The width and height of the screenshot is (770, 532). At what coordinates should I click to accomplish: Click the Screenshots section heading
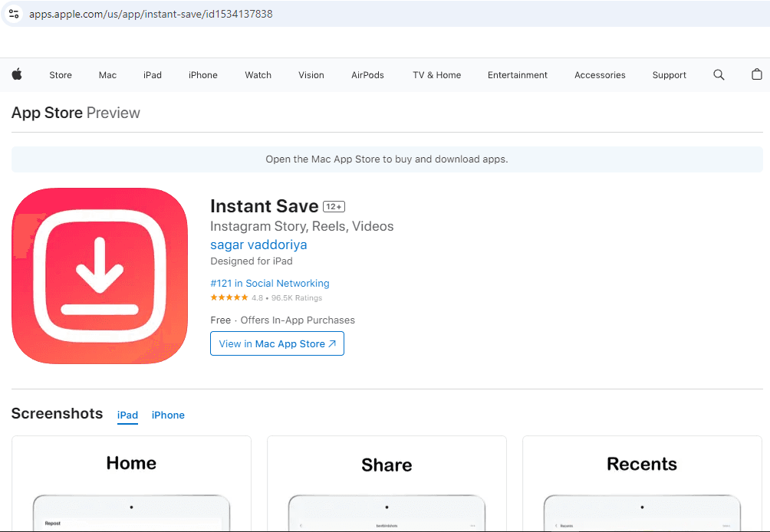point(57,413)
